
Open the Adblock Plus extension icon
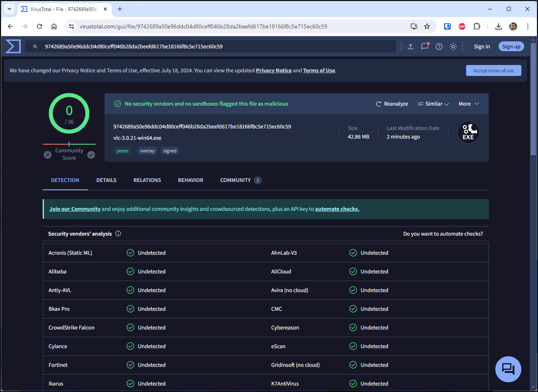462,26
